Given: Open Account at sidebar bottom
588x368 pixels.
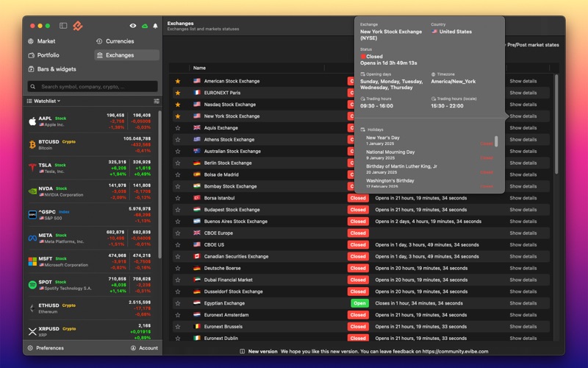Looking at the screenshot, I should 144,347.
